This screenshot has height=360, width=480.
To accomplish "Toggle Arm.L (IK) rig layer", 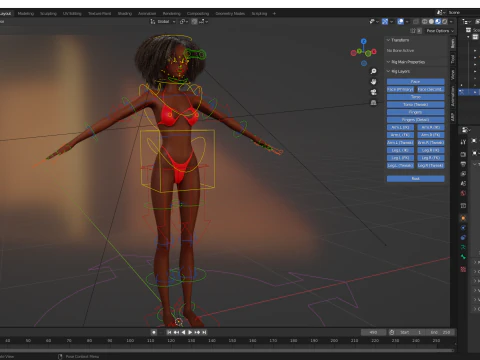I will tap(400, 127).
